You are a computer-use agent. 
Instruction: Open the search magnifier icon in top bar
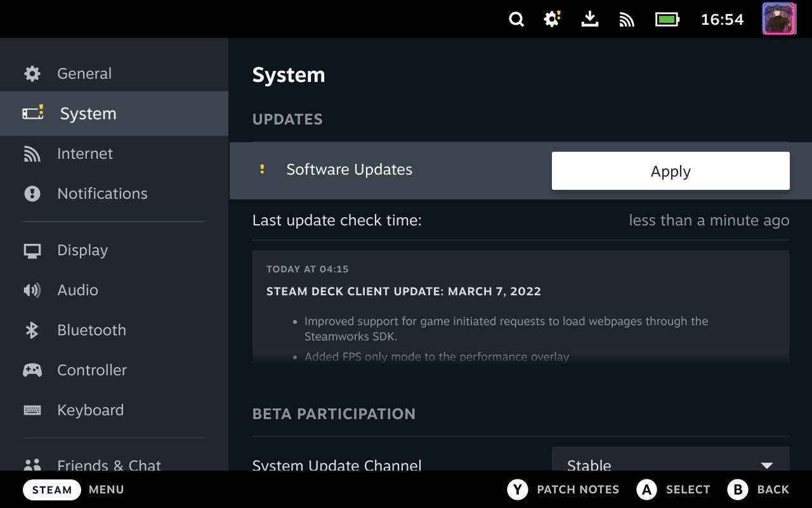pos(516,20)
